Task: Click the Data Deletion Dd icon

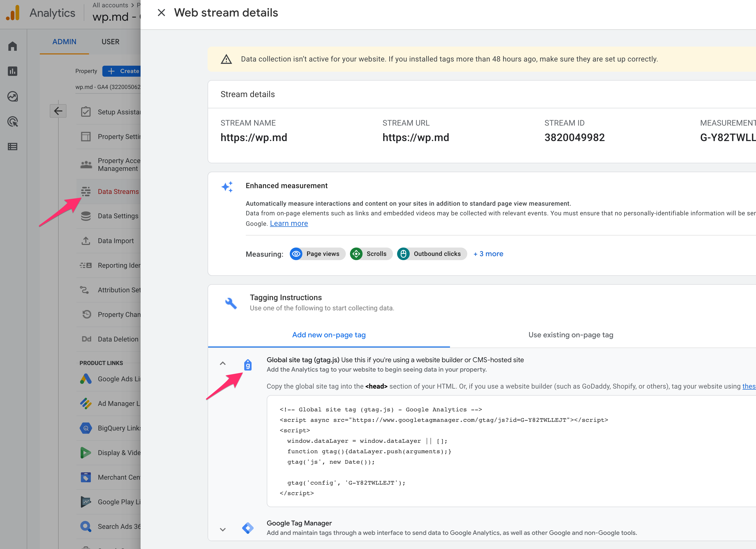Action: 86,339
